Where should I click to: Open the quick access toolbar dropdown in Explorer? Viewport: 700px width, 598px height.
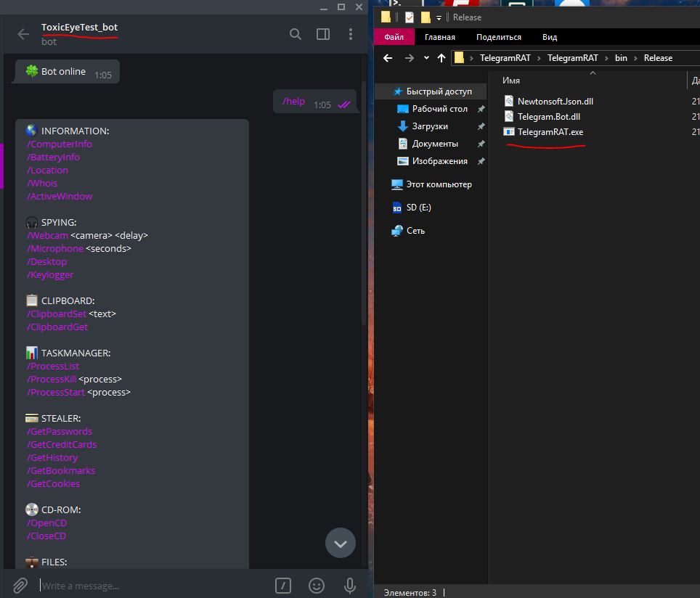point(439,18)
